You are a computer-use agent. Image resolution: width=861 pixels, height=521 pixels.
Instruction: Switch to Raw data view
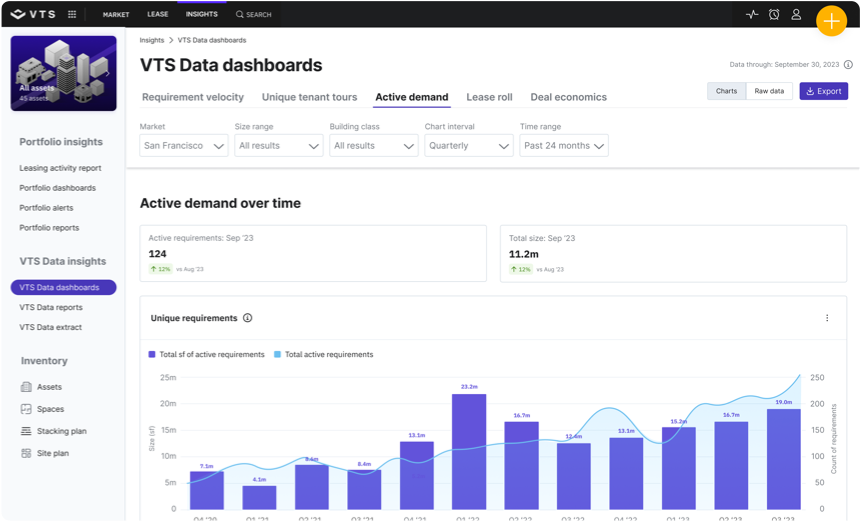[x=768, y=91]
